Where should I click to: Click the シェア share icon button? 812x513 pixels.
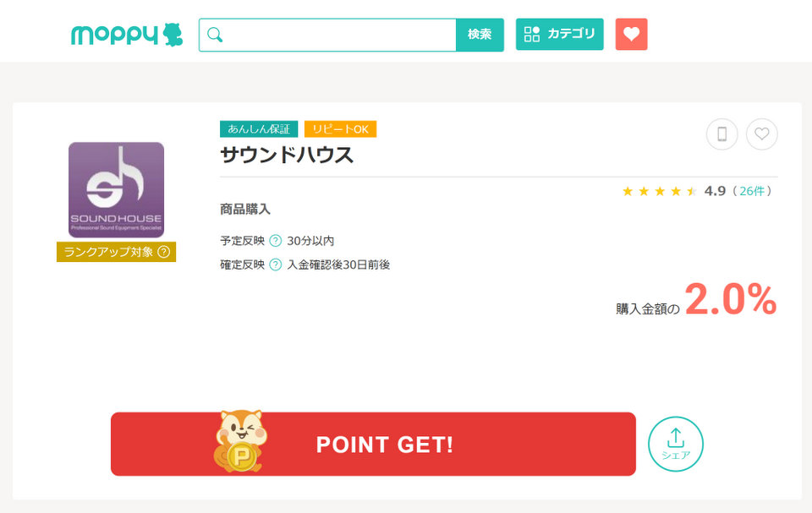(675, 444)
